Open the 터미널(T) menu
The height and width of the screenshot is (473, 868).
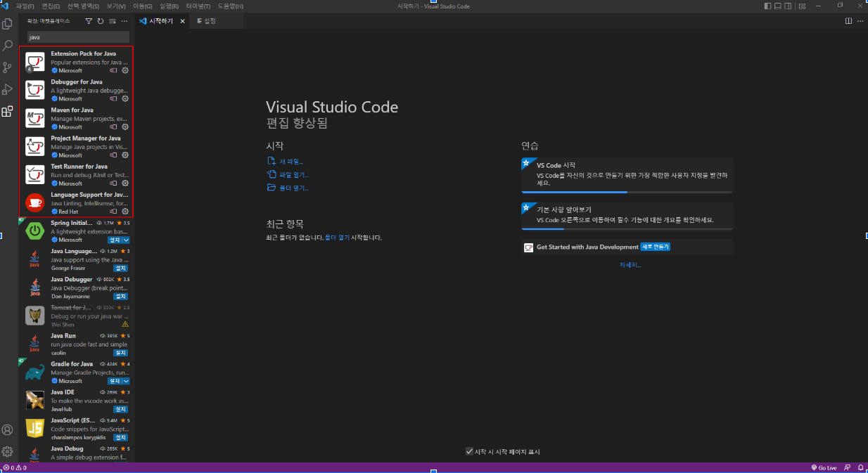pos(198,6)
